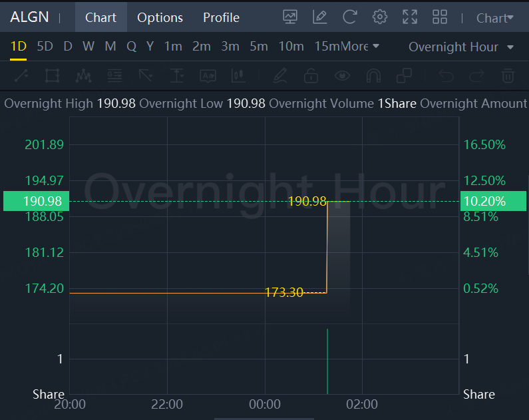Select the text annotation tool
The height and width of the screenshot is (420, 529).
click(208, 76)
